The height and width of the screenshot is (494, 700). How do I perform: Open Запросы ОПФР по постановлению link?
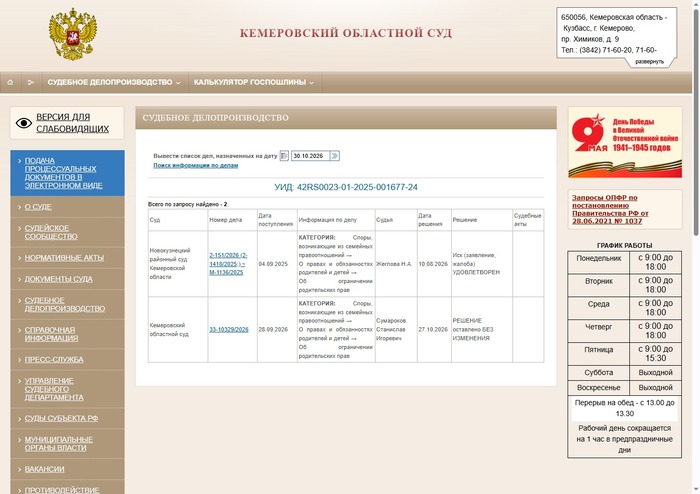tap(610, 209)
